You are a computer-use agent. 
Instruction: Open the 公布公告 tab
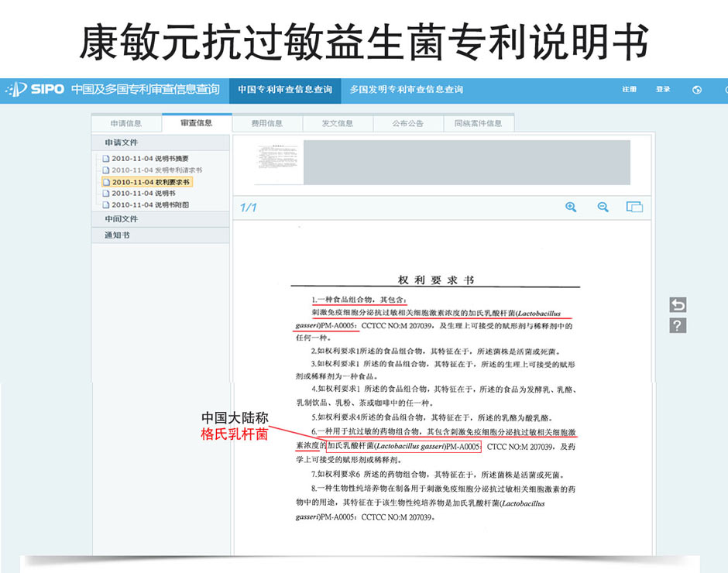point(407,124)
